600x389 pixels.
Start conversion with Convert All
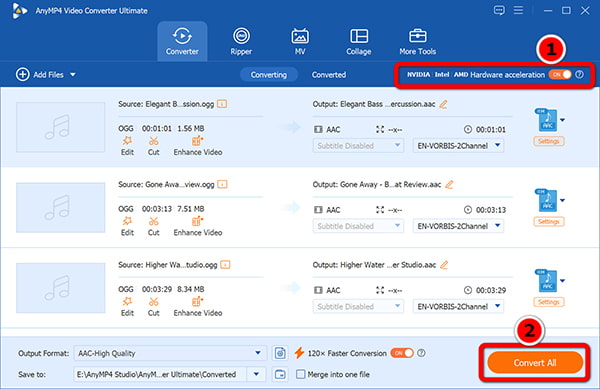point(535,363)
